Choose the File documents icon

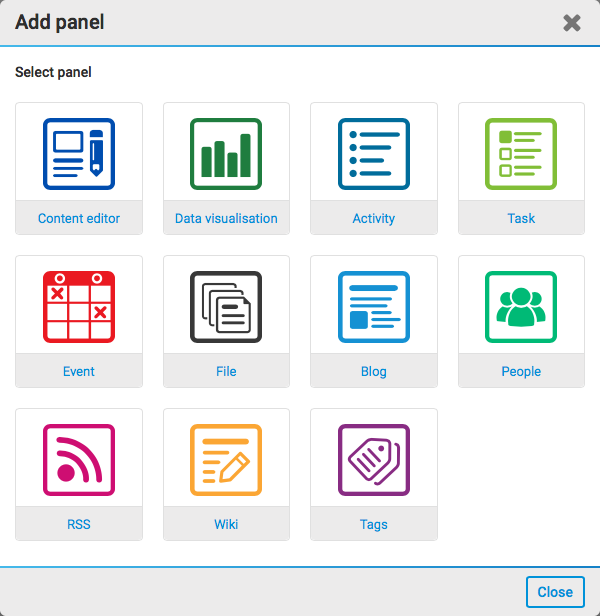pyautogui.click(x=226, y=306)
